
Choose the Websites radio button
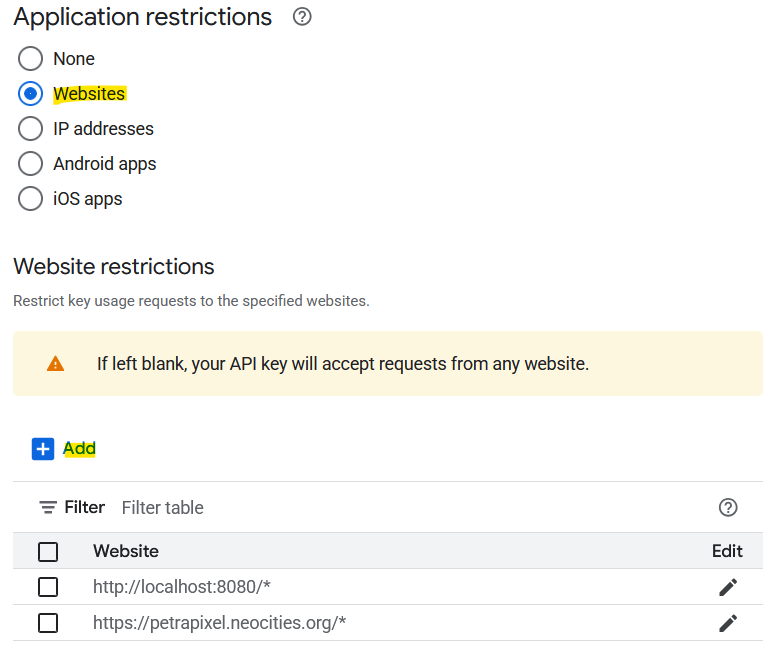[31, 94]
